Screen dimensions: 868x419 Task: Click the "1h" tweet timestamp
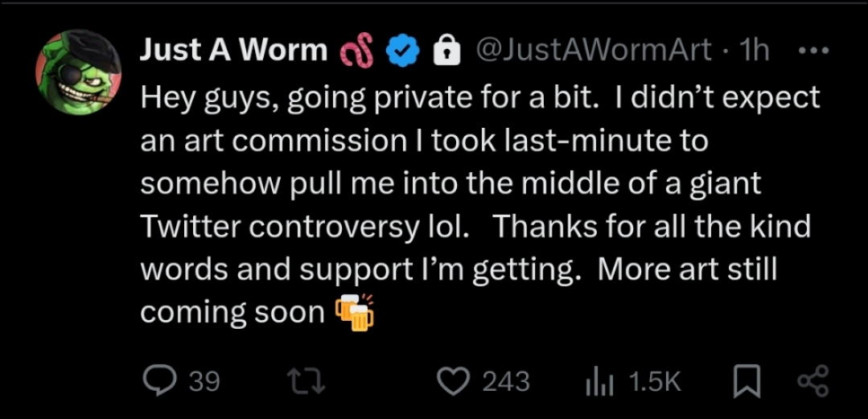click(754, 51)
